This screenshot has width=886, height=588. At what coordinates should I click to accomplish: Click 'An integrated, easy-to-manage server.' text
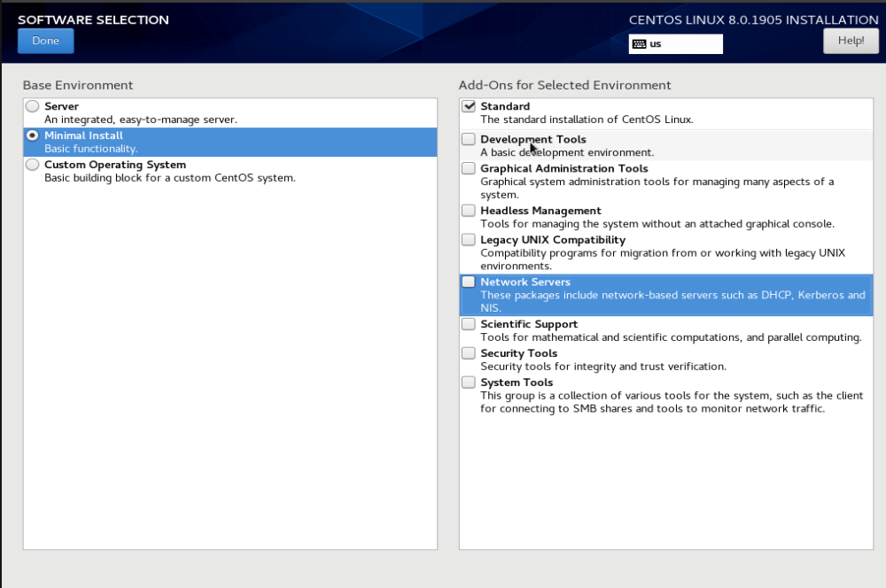141,120
